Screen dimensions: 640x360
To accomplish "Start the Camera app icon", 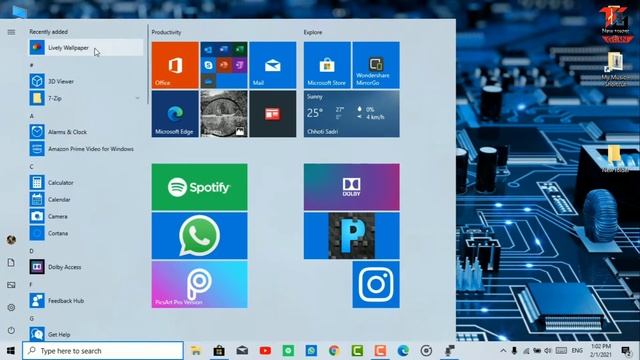I will tap(37, 216).
